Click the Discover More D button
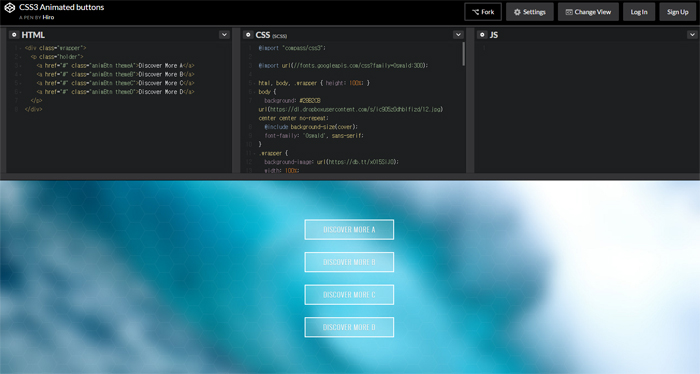Viewport: 700px width, 374px height. click(349, 327)
